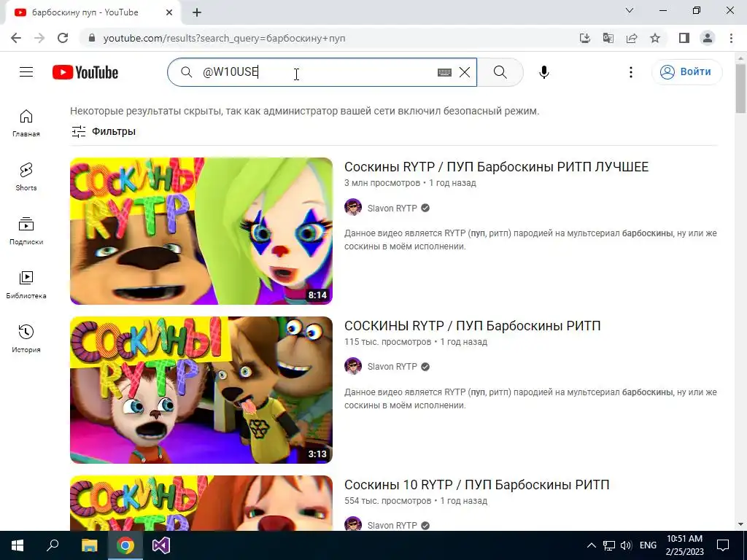
Task: Toggle the browser side panel
Action: coord(684,38)
